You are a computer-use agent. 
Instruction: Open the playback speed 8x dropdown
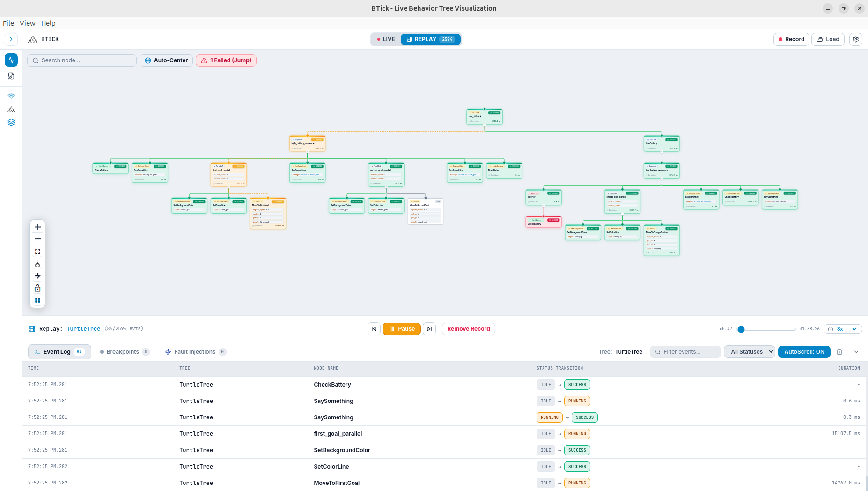843,329
